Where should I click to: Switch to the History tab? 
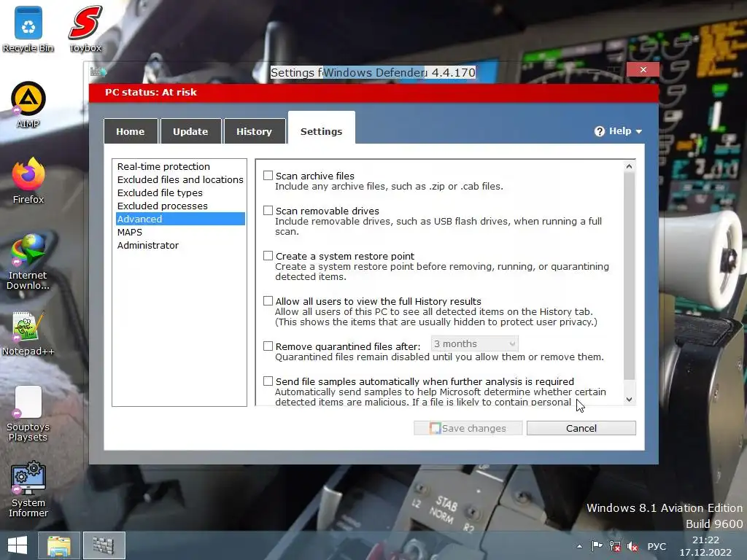[x=255, y=131]
